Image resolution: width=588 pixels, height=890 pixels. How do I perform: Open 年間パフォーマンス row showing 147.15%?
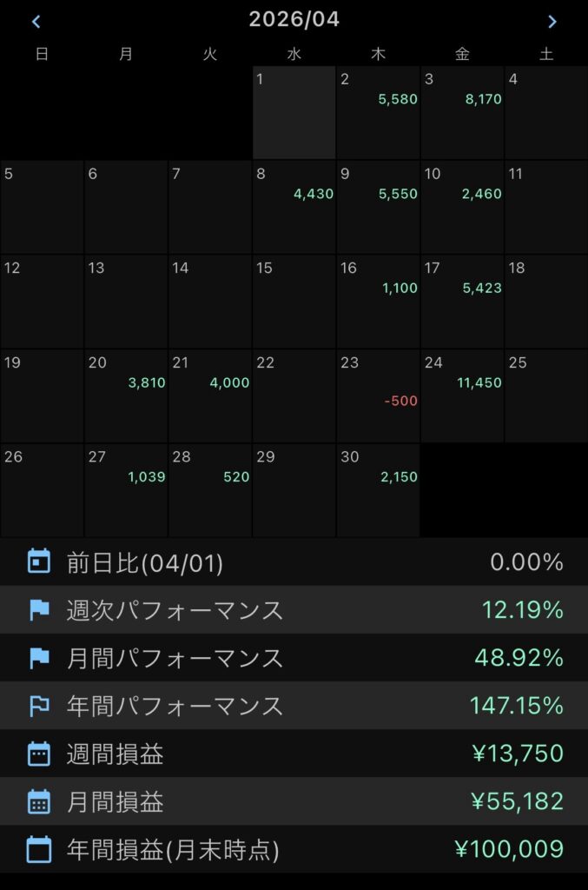click(294, 706)
